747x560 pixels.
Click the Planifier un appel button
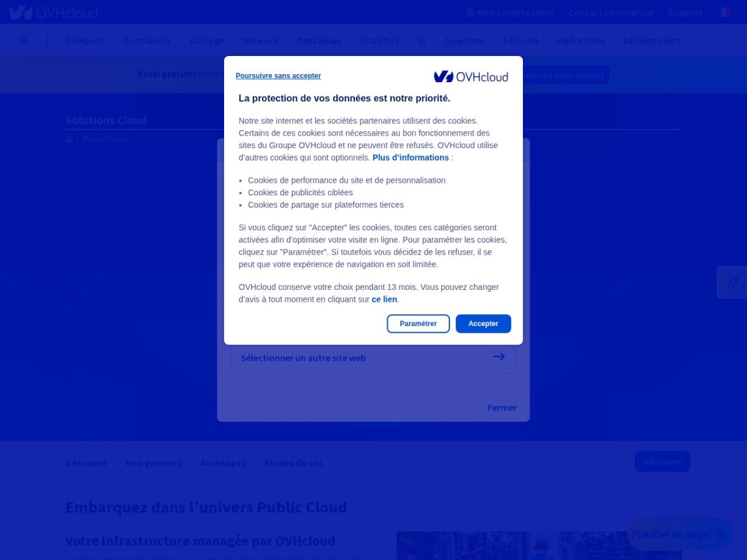(x=680, y=534)
